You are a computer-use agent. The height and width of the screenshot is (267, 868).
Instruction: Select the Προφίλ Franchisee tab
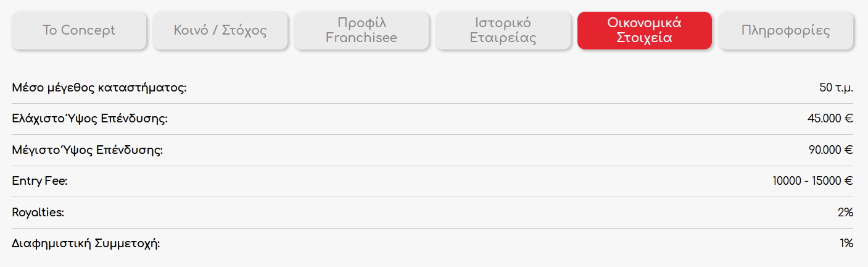tap(362, 30)
